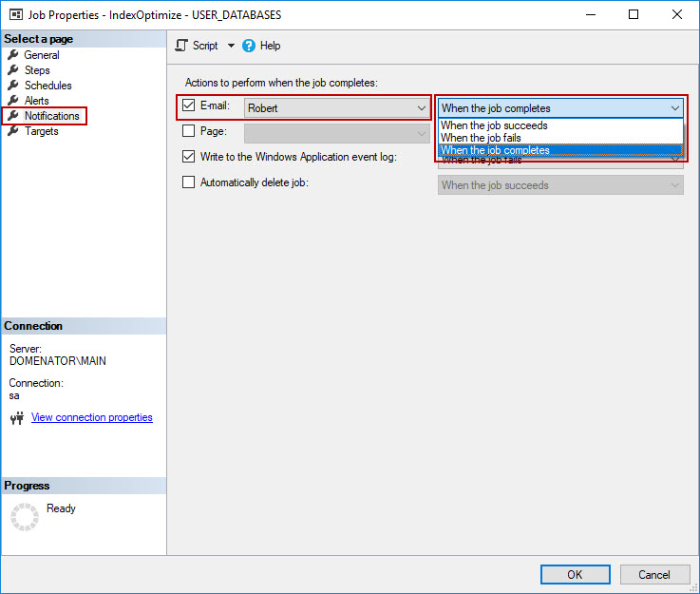Viewport: 700px width, 594px height.
Task: Open the Robert operator dropdown
Action: [x=422, y=108]
